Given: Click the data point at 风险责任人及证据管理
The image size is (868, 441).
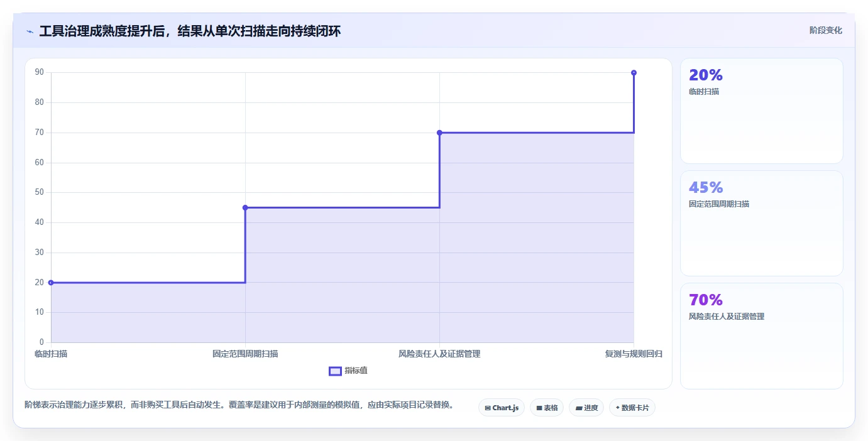Looking at the screenshot, I should 439,133.
